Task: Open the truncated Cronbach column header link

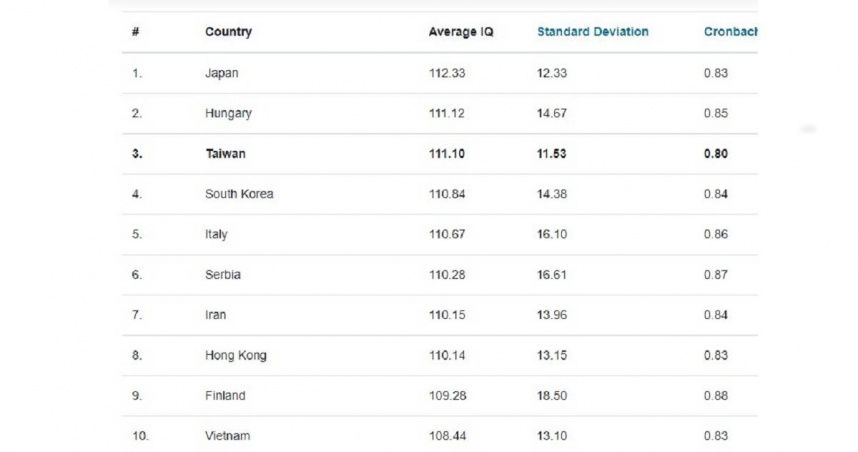Action: pyautogui.click(x=730, y=32)
